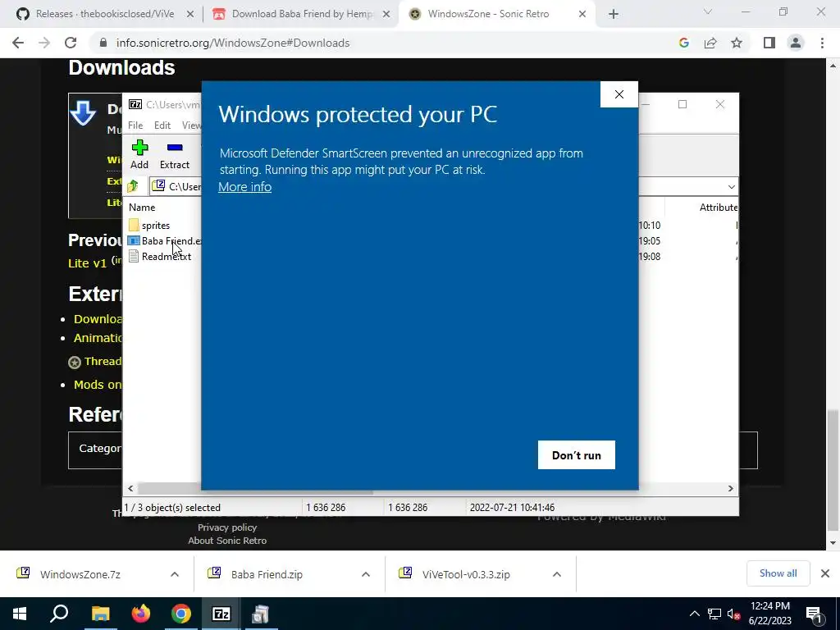The height and width of the screenshot is (630, 840).
Task: Close the Download Baba Friend tab
Action: [x=386, y=14]
